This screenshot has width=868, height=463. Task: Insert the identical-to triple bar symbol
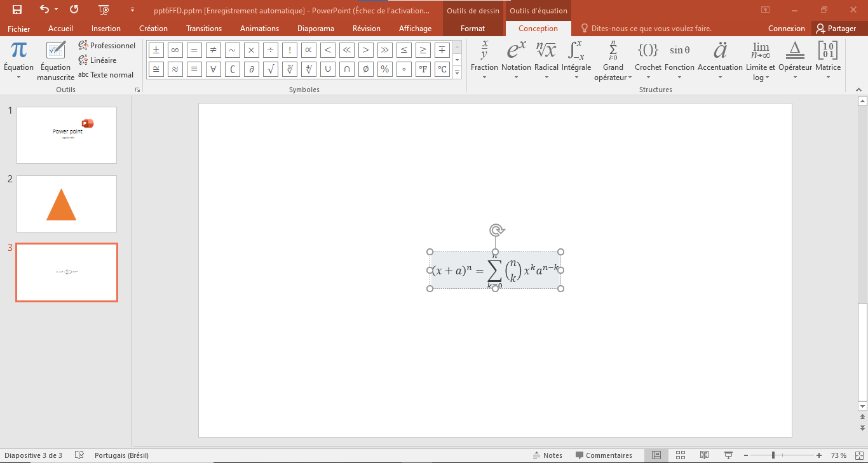click(194, 69)
